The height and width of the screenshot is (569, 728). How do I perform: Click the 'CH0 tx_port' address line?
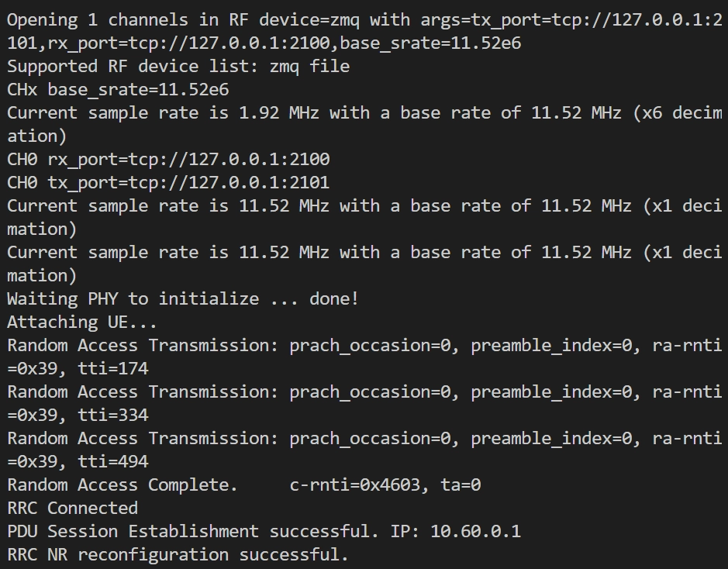(168, 182)
